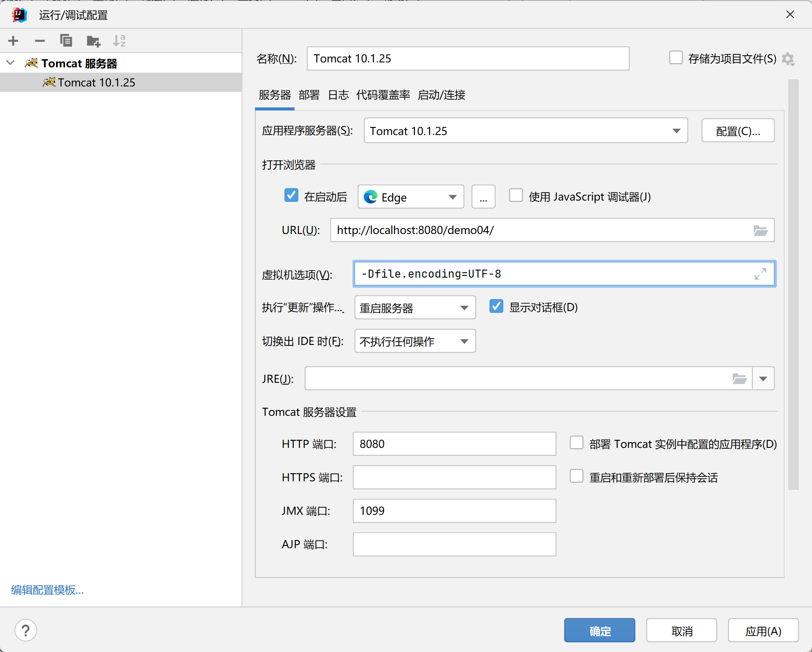The image size is (812, 652).
Task: Click the gear icon beside store as project file
Action: (x=788, y=59)
